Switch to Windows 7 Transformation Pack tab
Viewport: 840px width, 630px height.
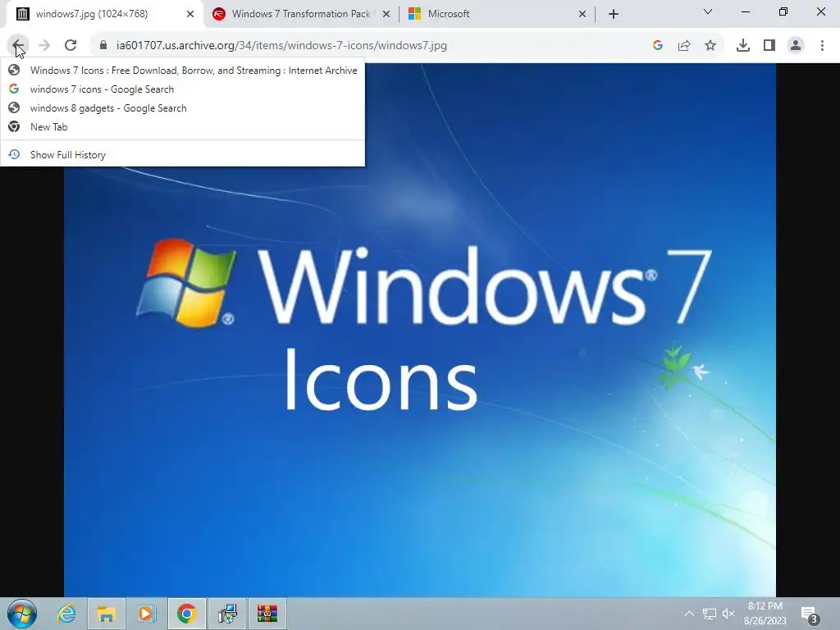301,14
